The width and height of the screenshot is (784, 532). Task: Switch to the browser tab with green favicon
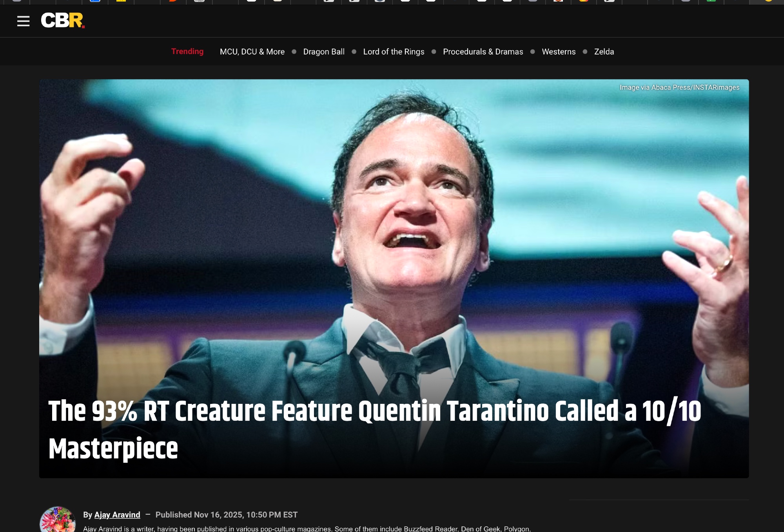click(711, 1)
